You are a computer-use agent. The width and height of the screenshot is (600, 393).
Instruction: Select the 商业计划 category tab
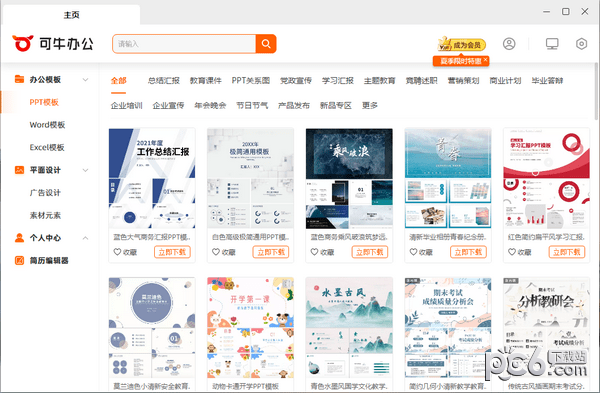click(x=505, y=81)
